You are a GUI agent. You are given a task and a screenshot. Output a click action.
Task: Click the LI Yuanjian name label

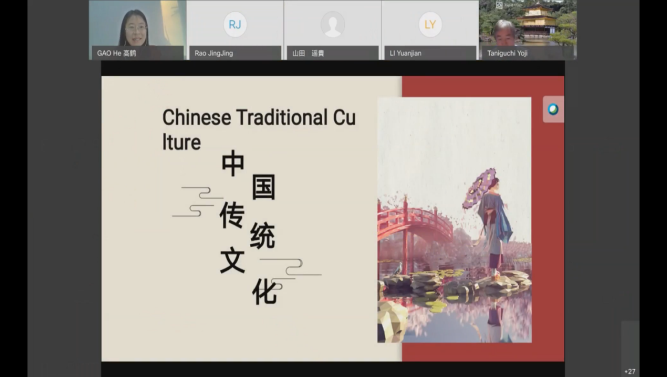tap(405, 53)
